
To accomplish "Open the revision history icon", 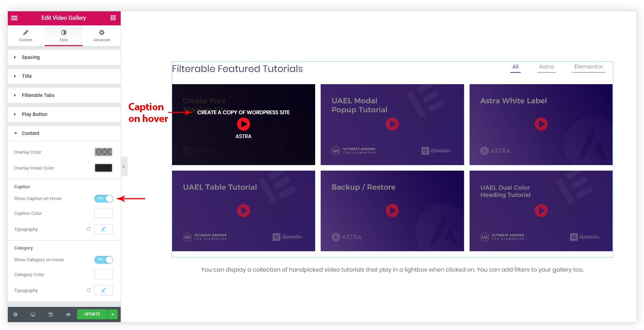I will click(x=51, y=314).
